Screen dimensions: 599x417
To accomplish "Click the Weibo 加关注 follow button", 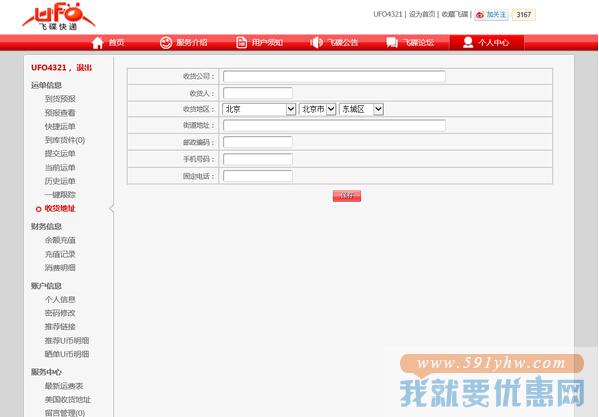I will click(x=491, y=15).
